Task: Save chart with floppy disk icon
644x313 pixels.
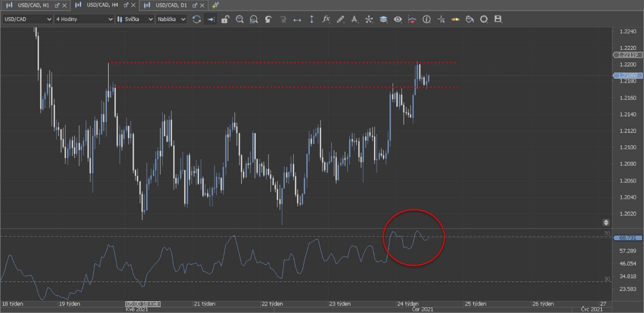Action: 498,20
